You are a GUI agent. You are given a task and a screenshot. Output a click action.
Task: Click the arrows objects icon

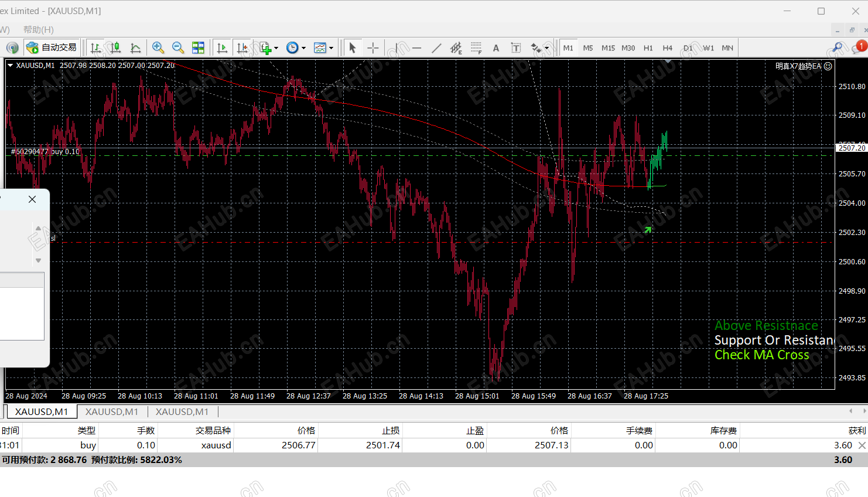(x=536, y=47)
